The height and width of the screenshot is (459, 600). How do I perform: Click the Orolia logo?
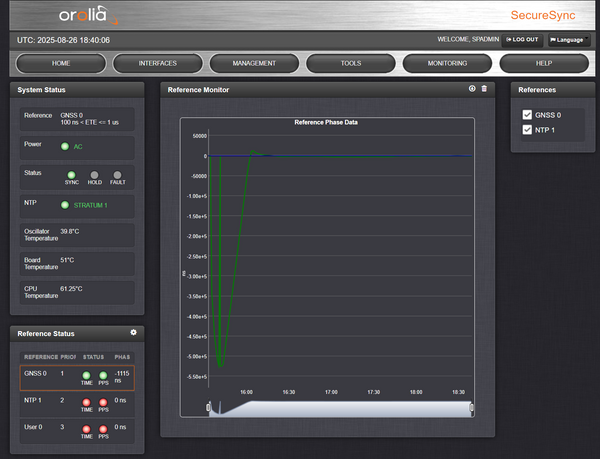tap(88, 15)
